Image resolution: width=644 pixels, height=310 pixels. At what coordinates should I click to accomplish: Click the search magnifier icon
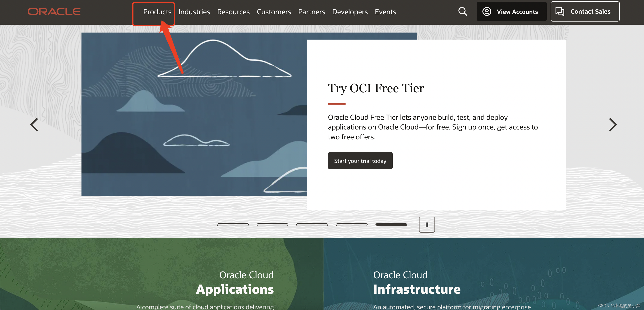coord(462,11)
